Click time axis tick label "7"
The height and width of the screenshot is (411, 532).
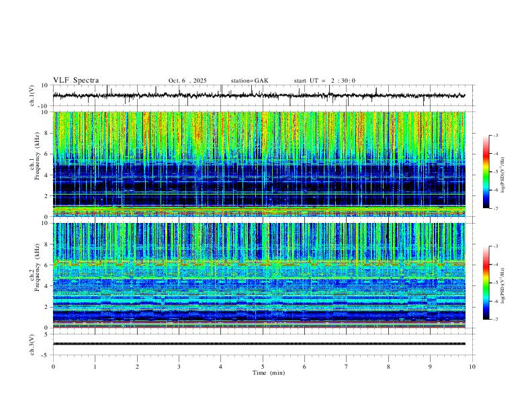[347, 367]
